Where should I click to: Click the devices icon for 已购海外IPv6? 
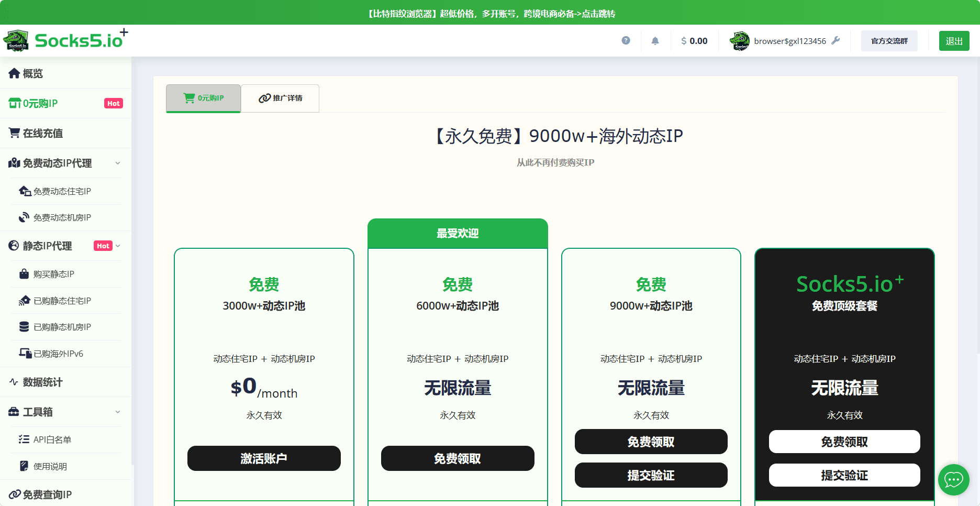pos(25,354)
